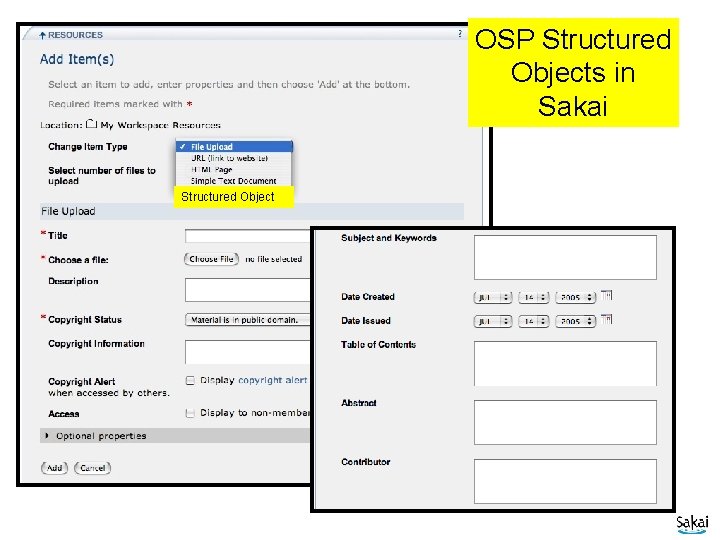Click into the Description text area
The image size is (720, 540).
(x=248, y=290)
